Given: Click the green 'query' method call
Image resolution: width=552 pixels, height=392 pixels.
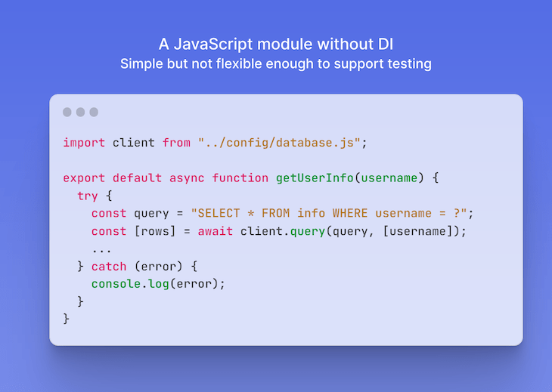Looking at the screenshot, I should click(307, 232).
